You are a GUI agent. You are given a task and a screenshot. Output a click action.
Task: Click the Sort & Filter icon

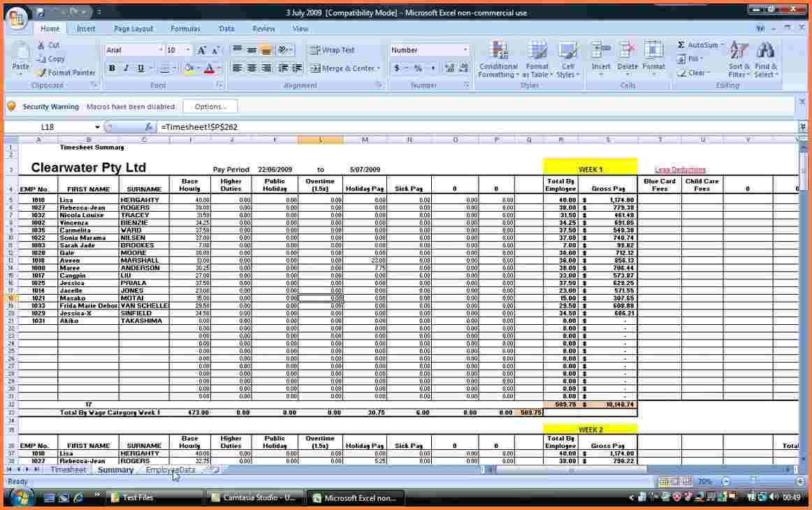pyautogui.click(x=739, y=51)
